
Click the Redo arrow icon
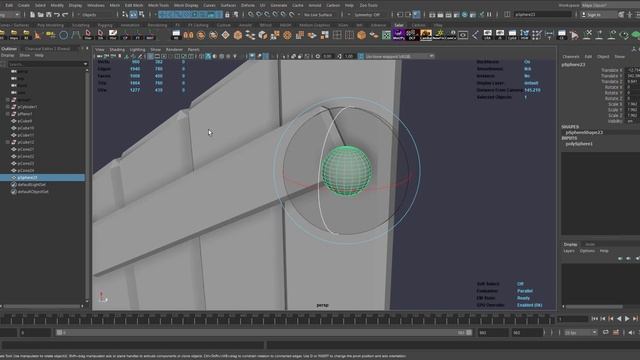[x=65, y=15]
